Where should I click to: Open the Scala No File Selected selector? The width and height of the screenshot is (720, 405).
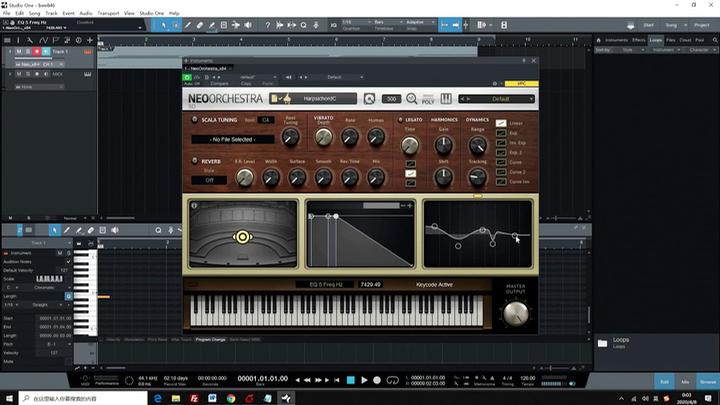[232, 139]
